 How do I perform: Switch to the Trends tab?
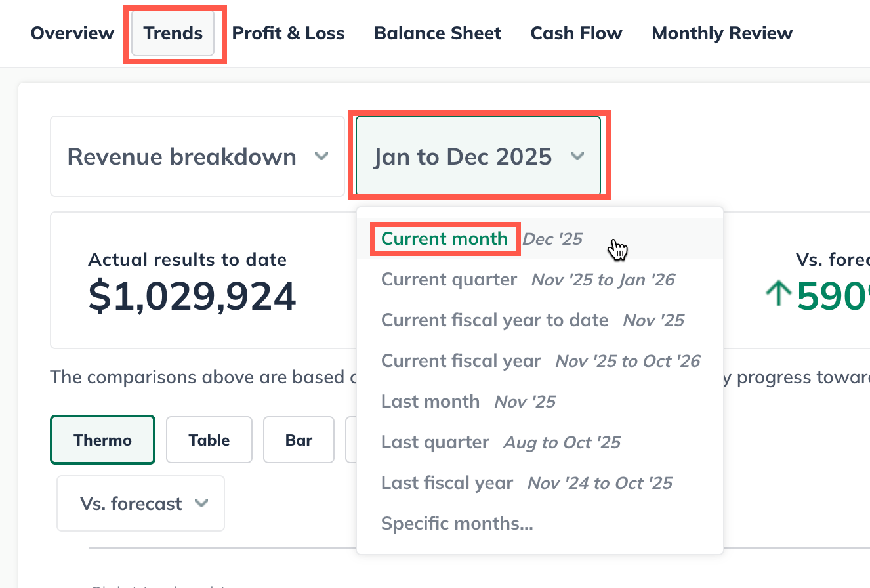[173, 33]
